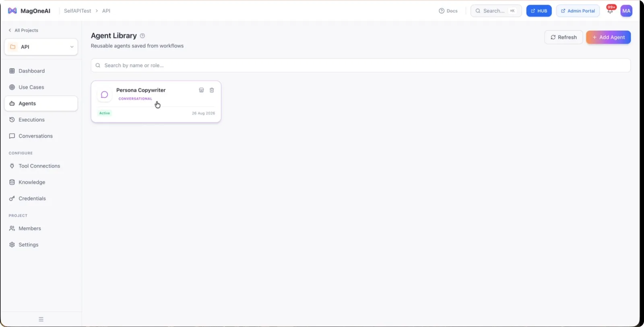Open project Settings
The height and width of the screenshot is (327, 644).
point(41,245)
